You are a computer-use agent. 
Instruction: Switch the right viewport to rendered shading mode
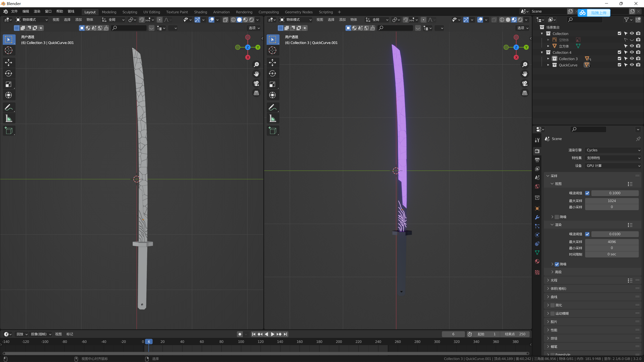coord(520,20)
